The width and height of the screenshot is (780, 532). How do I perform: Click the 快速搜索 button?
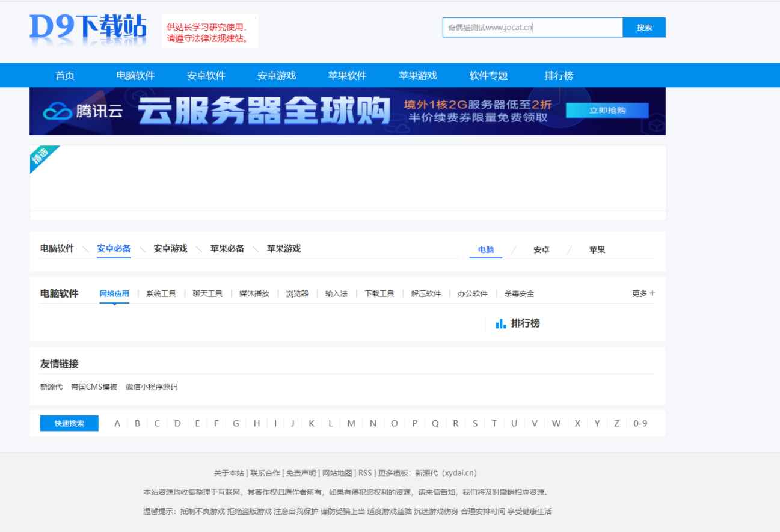coord(68,423)
